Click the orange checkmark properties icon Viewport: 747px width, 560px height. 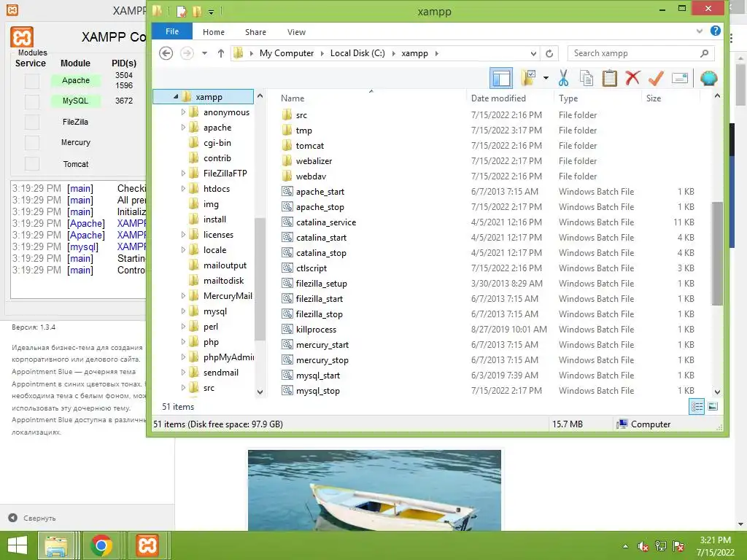click(656, 78)
